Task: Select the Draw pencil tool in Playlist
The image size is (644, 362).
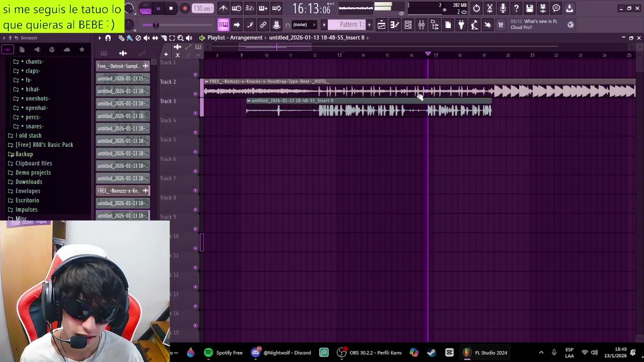Action: tap(121, 38)
